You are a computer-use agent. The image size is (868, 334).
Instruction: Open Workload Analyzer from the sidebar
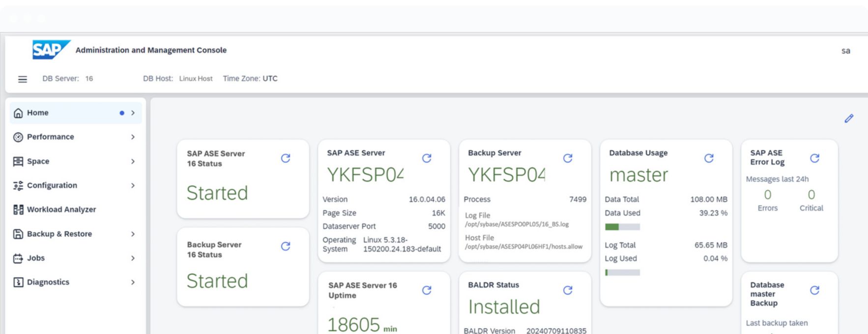(x=61, y=210)
